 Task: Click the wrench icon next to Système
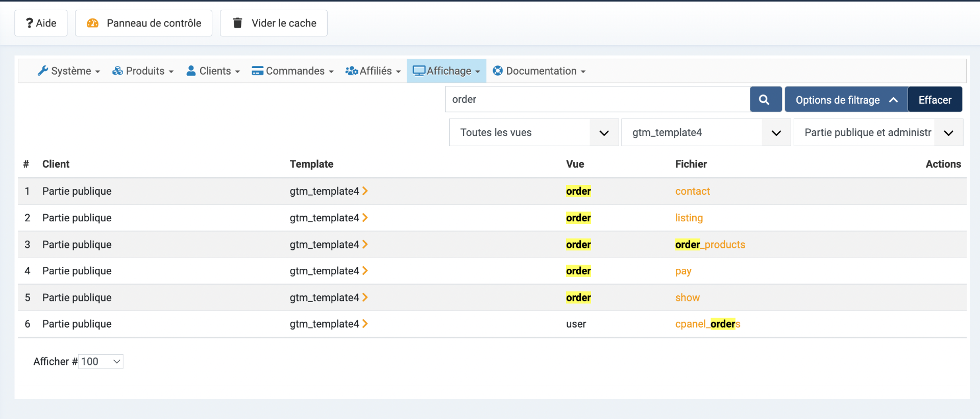43,71
